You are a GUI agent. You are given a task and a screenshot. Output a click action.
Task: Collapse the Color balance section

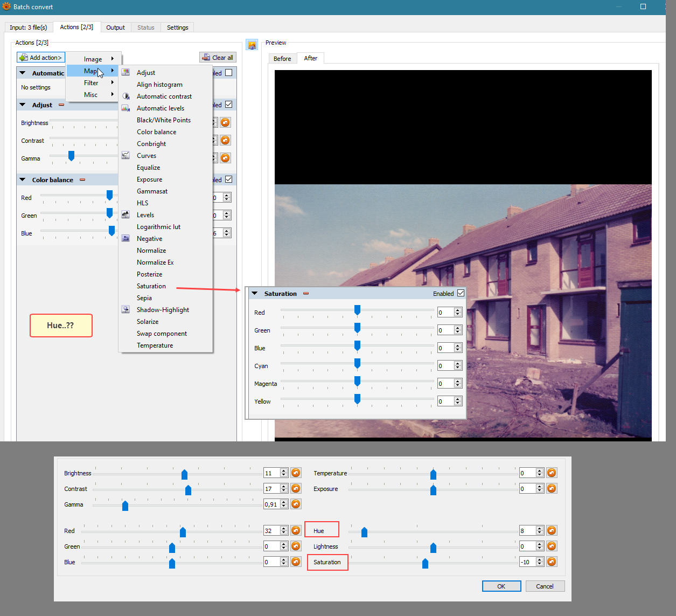tap(23, 179)
